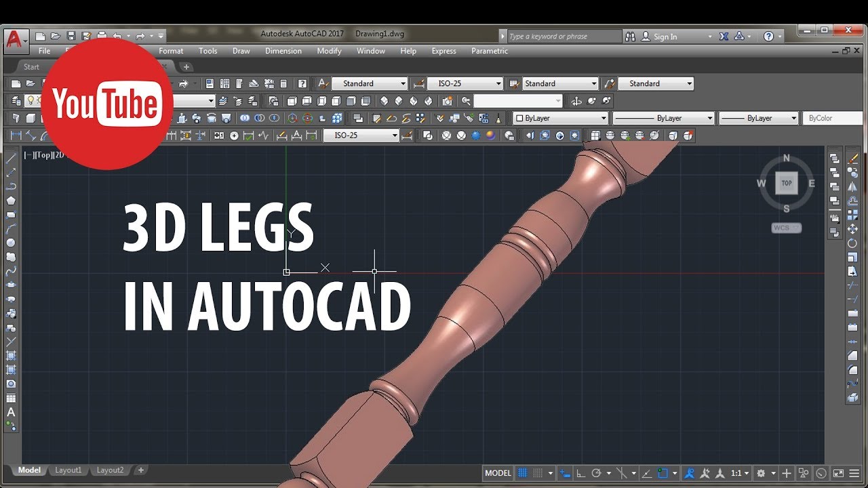Image resolution: width=868 pixels, height=488 pixels.
Task: Click the Tolerance dimension icon
Action: tap(219, 136)
